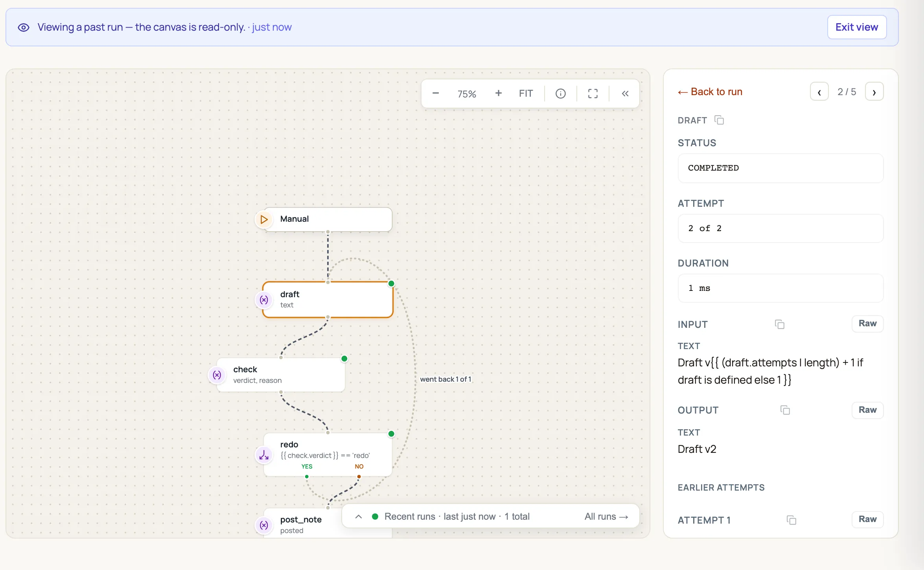Click the redo node branch icon

click(264, 455)
